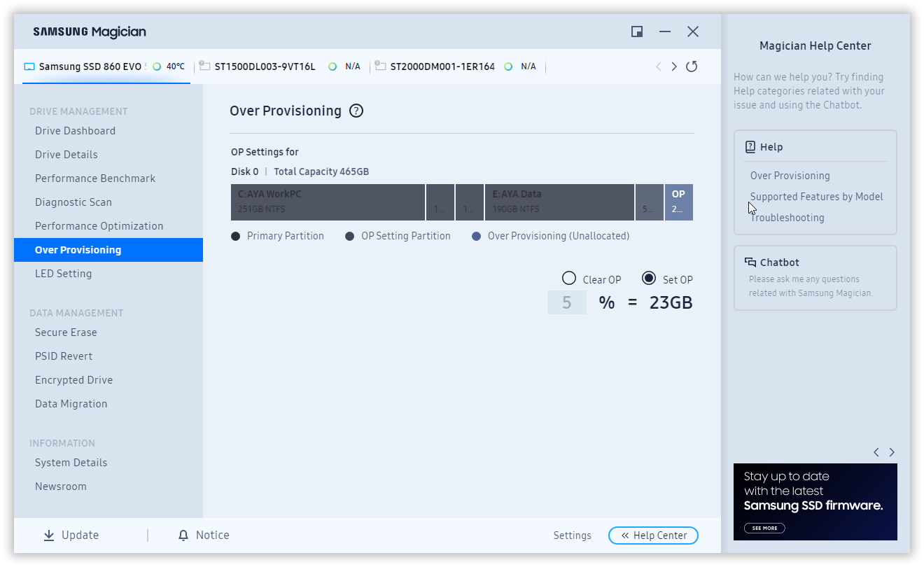This screenshot has width=924, height=567.
Task: Click the Update download icon
Action: pyautogui.click(x=49, y=535)
